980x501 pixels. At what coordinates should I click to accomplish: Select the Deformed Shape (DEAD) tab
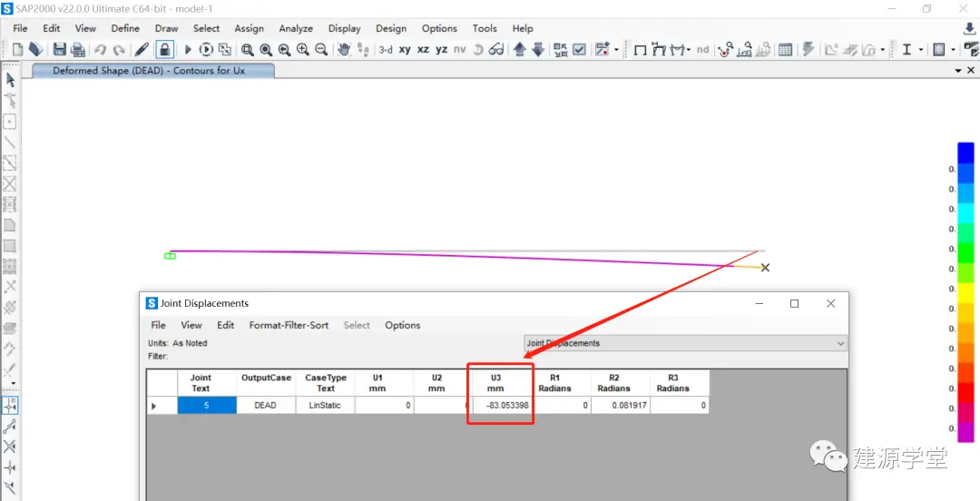149,71
